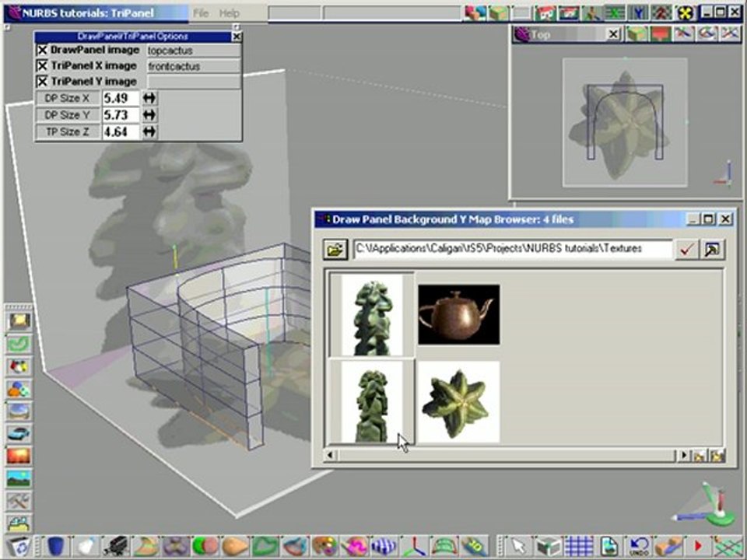Click the TP Size Z value 4.64
The image size is (747, 560).
click(121, 131)
